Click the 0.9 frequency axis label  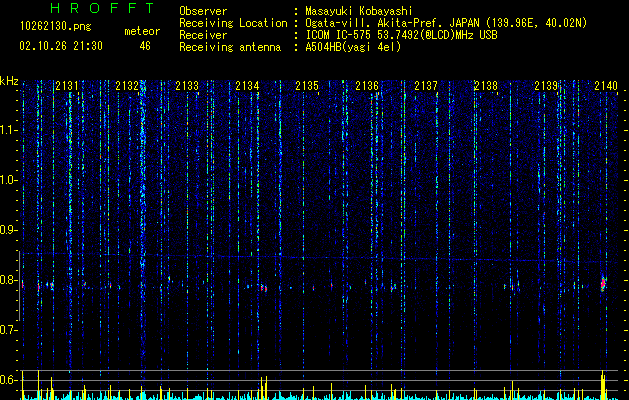[9, 230]
